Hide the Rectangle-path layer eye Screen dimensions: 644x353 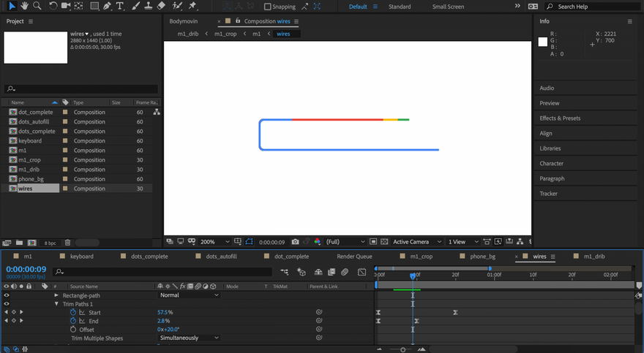6,295
